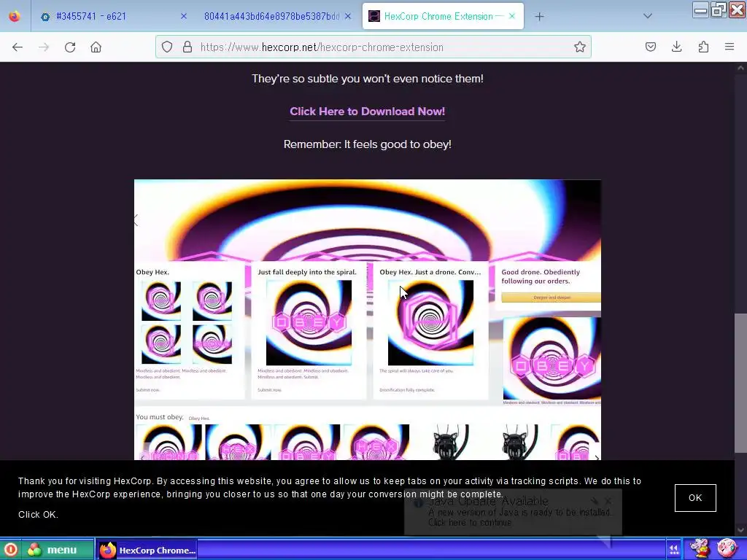Image resolution: width=747 pixels, height=560 pixels.
Task: Click the small blue tray indicator icon
Action: [x=673, y=550]
